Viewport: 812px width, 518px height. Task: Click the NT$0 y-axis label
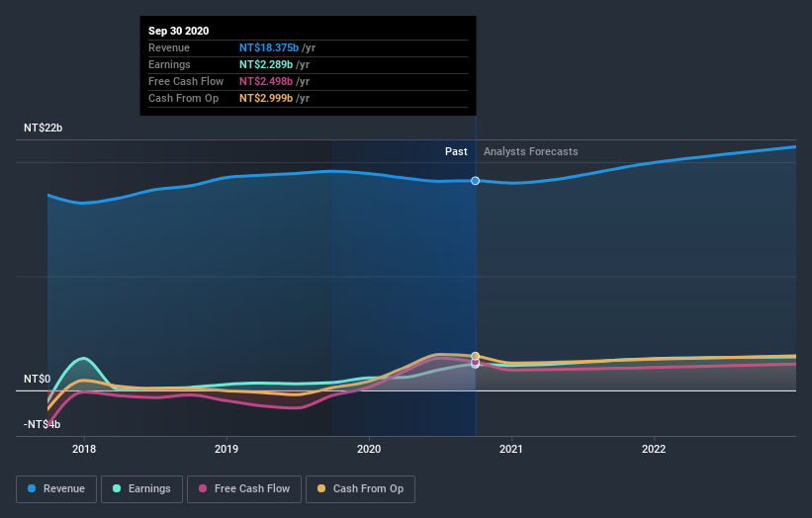[38, 379]
